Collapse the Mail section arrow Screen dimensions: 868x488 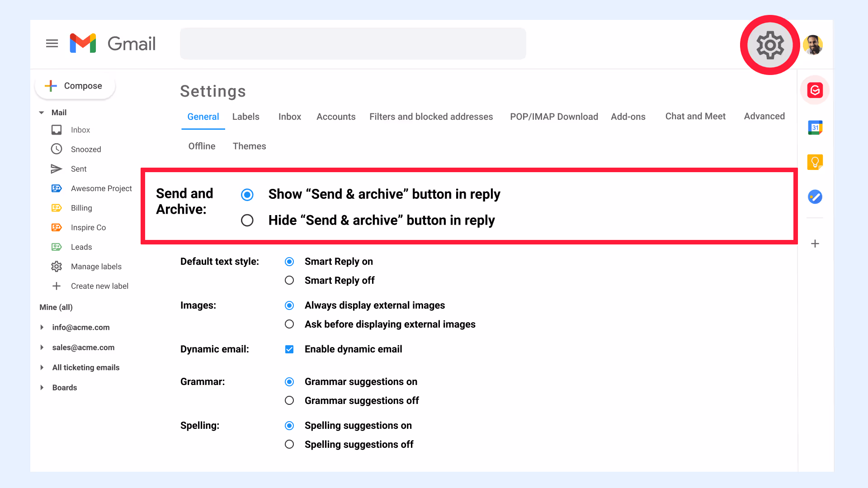click(42, 113)
